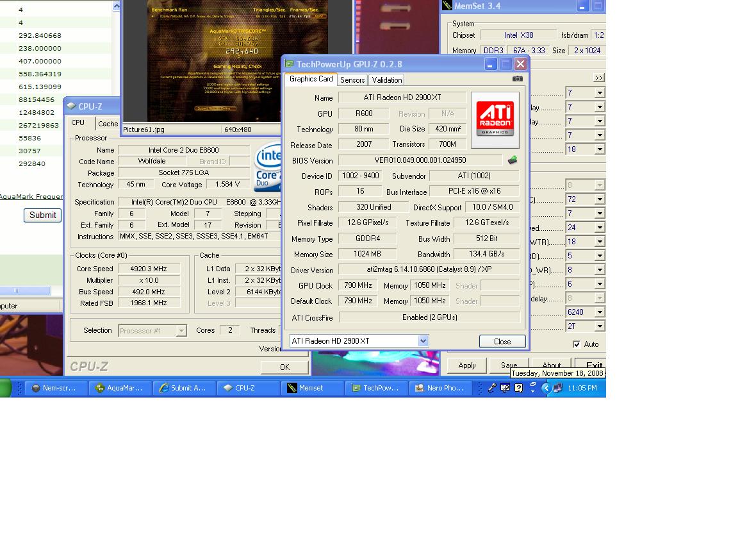Click the taskbar clock showing 11:05 PM
This screenshot has width=756, height=545.
(x=582, y=388)
